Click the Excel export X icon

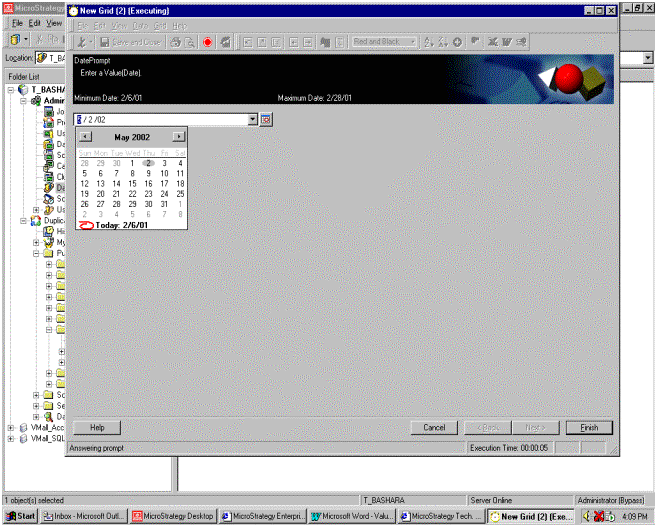click(x=493, y=42)
